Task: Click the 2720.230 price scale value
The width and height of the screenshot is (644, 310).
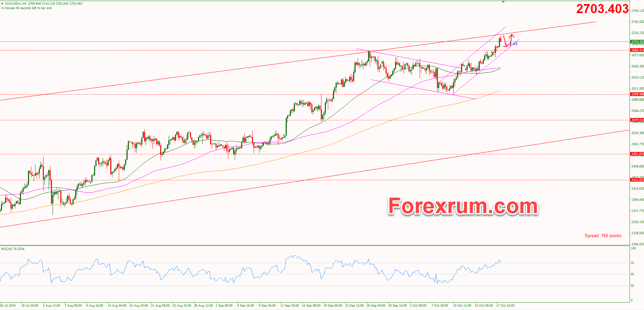Action: click(638, 33)
